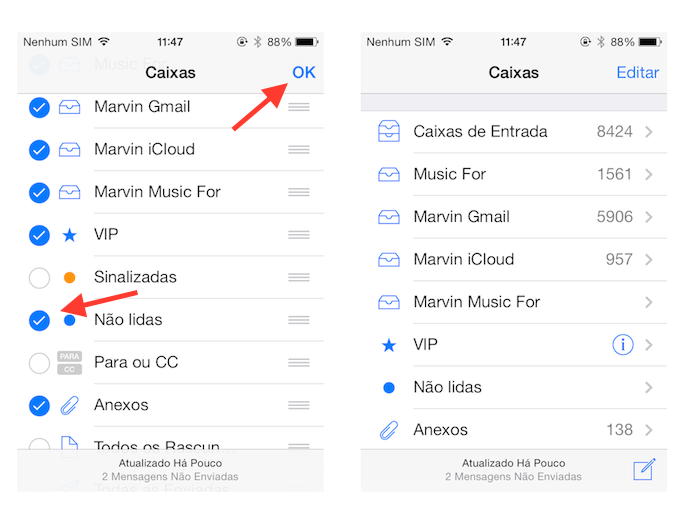Screen dimensions: 695x516
Task: Click battery indicator in right status bar
Action: point(650,42)
